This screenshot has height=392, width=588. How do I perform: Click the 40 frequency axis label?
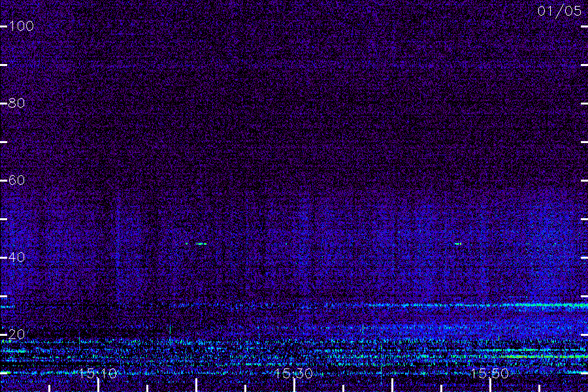pos(16,257)
